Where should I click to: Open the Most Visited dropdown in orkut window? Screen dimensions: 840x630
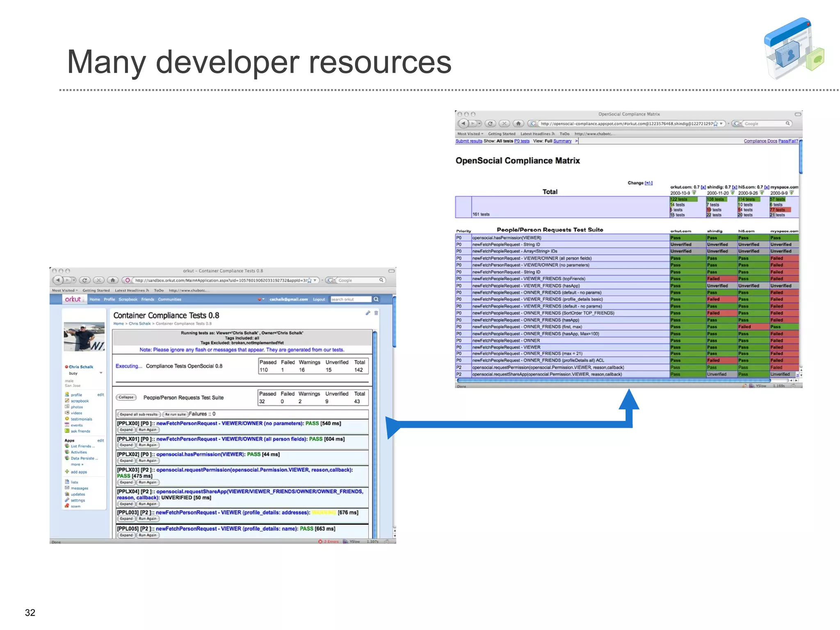point(65,290)
